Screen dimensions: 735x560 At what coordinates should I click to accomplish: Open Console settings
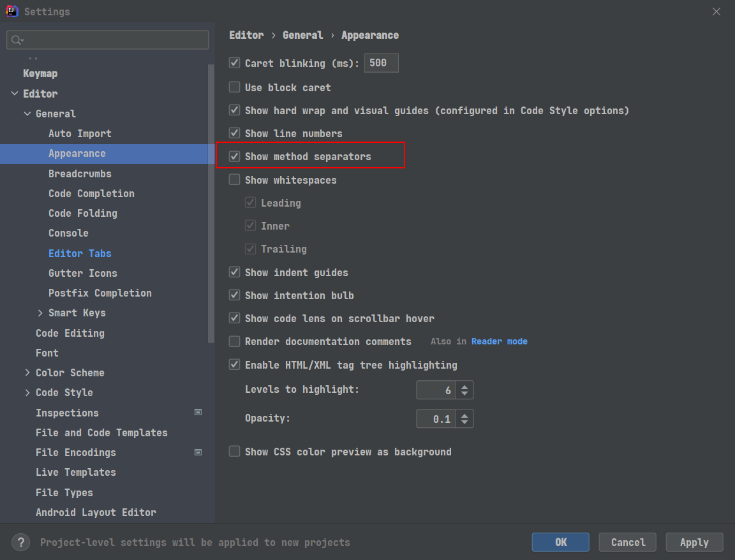click(x=68, y=233)
